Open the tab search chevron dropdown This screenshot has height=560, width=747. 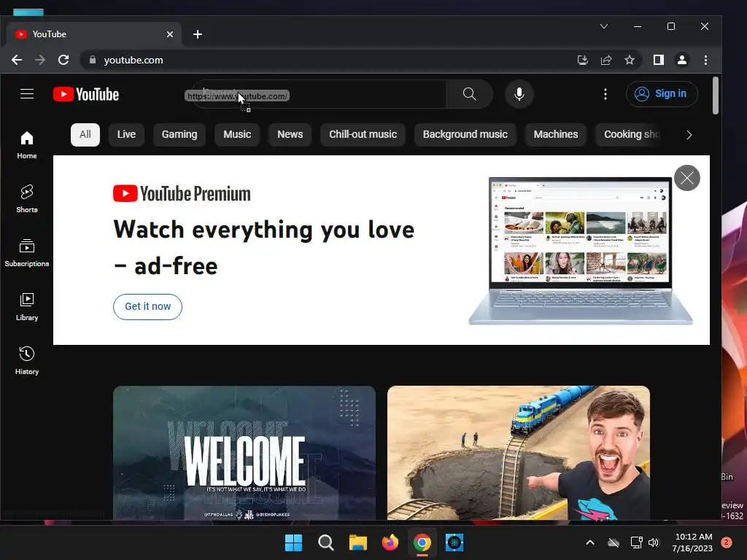coord(603,26)
